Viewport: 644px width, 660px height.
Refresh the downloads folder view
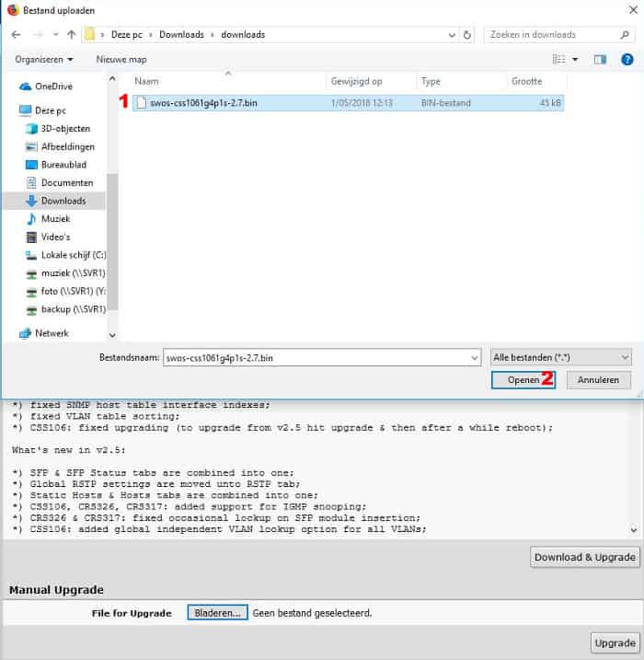[x=467, y=35]
